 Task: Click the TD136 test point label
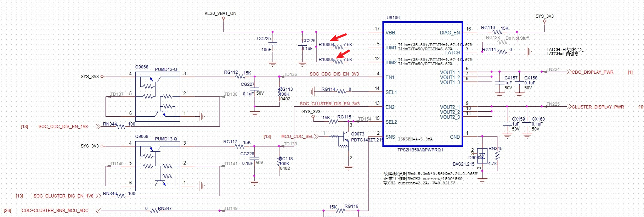290,74
